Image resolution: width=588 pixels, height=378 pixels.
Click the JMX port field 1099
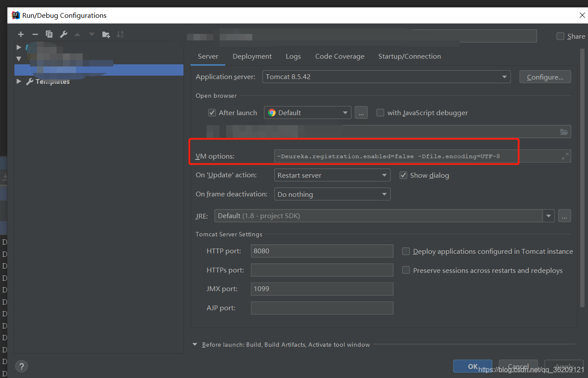(322, 289)
